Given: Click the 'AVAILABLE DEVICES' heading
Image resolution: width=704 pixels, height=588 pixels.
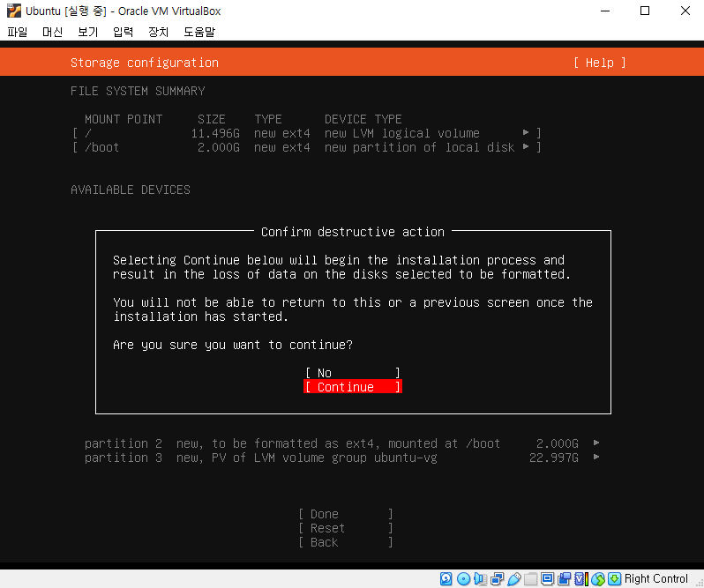Looking at the screenshot, I should tap(131, 190).
